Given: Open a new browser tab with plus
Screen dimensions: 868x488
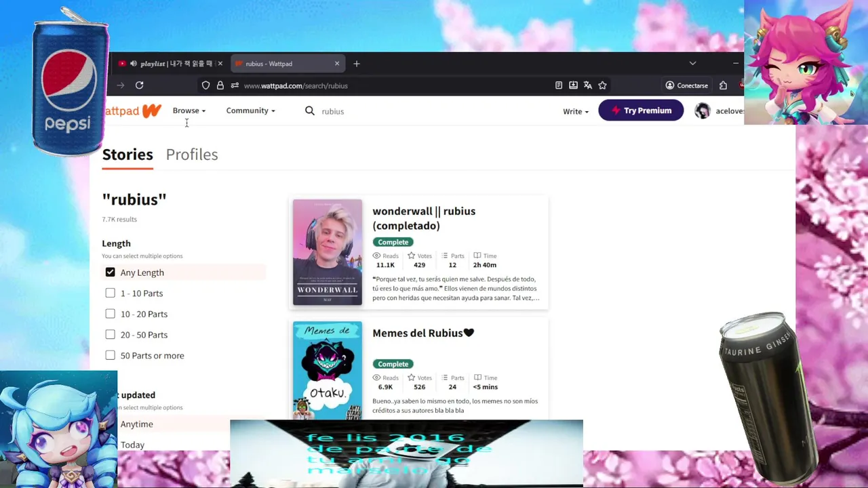Looking at the screenshot, I should click(357, 64).
